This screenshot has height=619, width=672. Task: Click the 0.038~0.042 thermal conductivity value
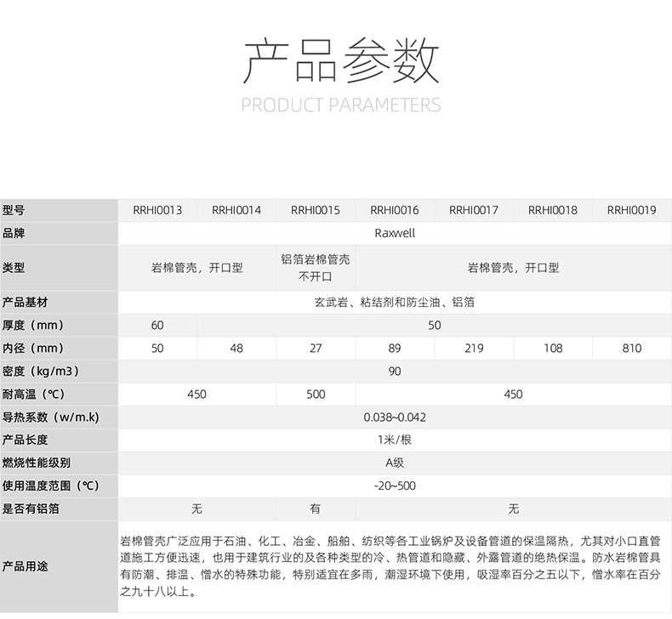coord(395,417)
